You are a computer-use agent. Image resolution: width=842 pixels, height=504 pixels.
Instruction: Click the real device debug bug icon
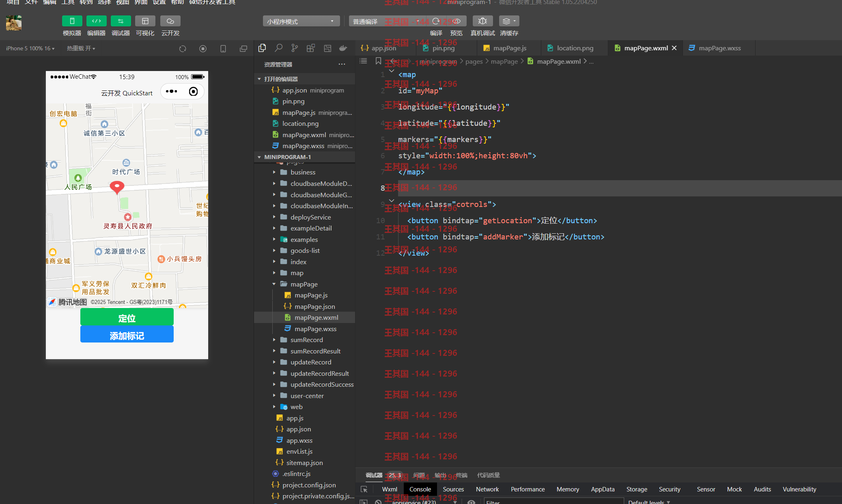[482, 21]
